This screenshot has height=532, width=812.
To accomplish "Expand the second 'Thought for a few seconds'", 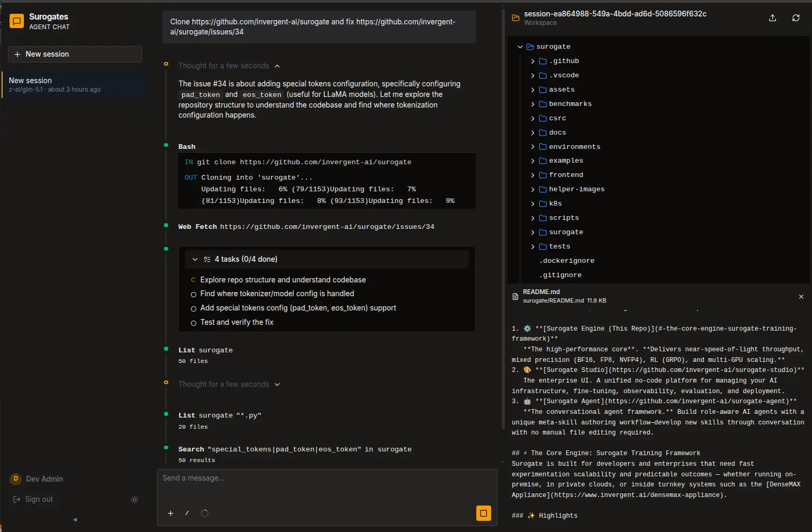I will coord(229,384).
